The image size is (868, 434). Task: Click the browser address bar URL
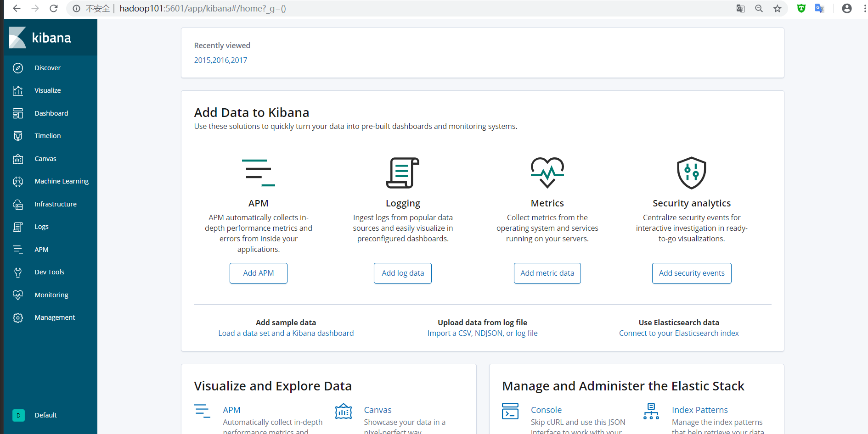(x=203, y=8)
